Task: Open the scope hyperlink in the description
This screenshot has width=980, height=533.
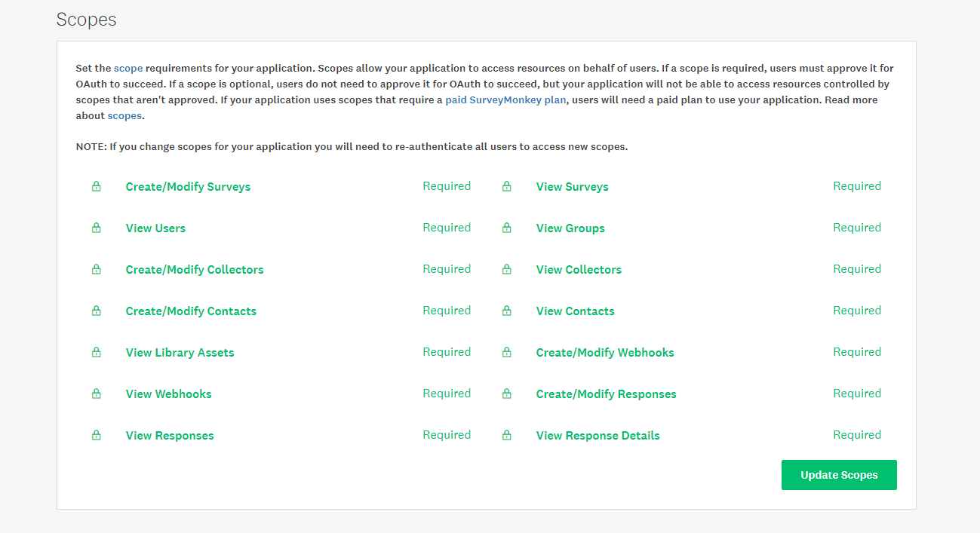Action: click(x=128, y=68)
